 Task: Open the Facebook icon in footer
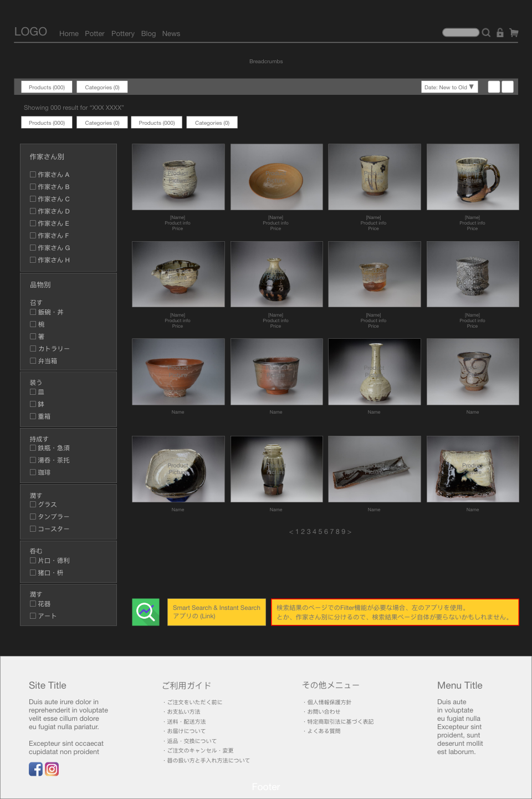[x=35, y=769]
